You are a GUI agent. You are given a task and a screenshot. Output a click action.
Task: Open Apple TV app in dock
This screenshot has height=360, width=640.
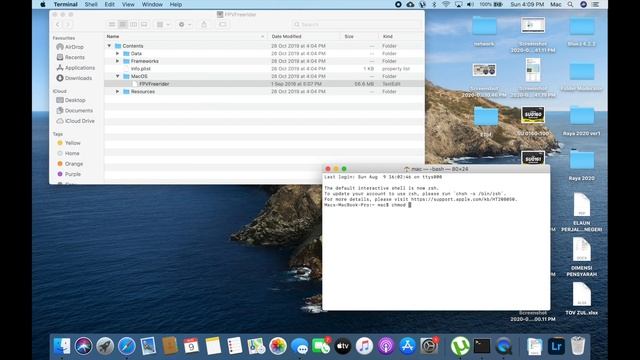(343, 346)
